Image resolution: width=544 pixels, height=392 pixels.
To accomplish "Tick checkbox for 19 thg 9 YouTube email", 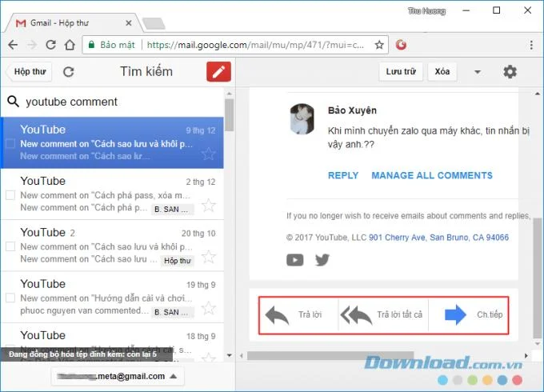I will pyautogui.click(x=10, y=298).
